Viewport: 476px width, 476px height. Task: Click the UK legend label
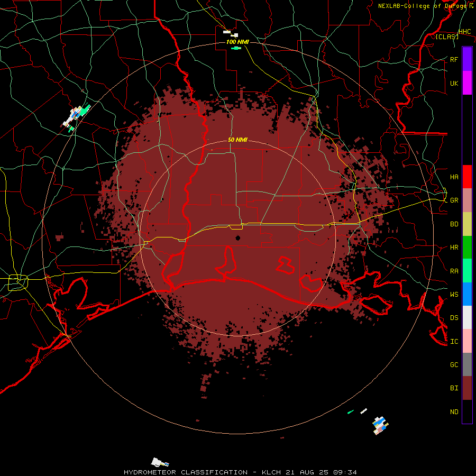tap(454, 83)
